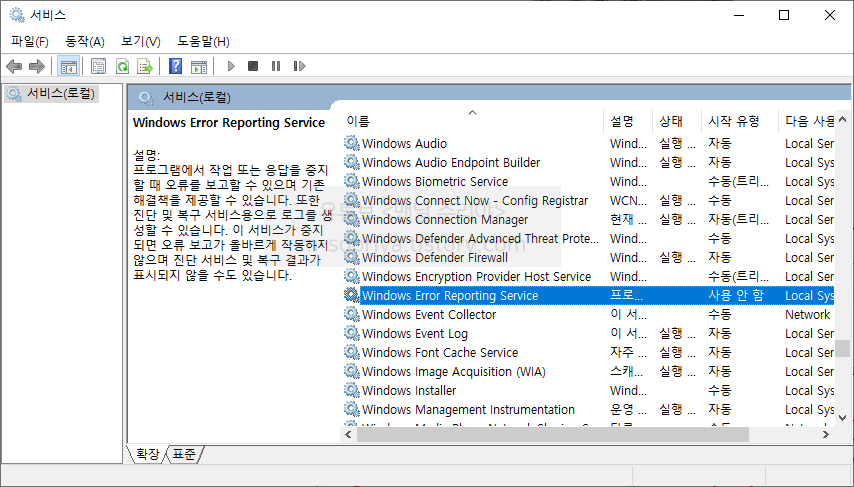Maximize the Services window
The width and height of the screenshot is (854, 487).
click(784, 15)
